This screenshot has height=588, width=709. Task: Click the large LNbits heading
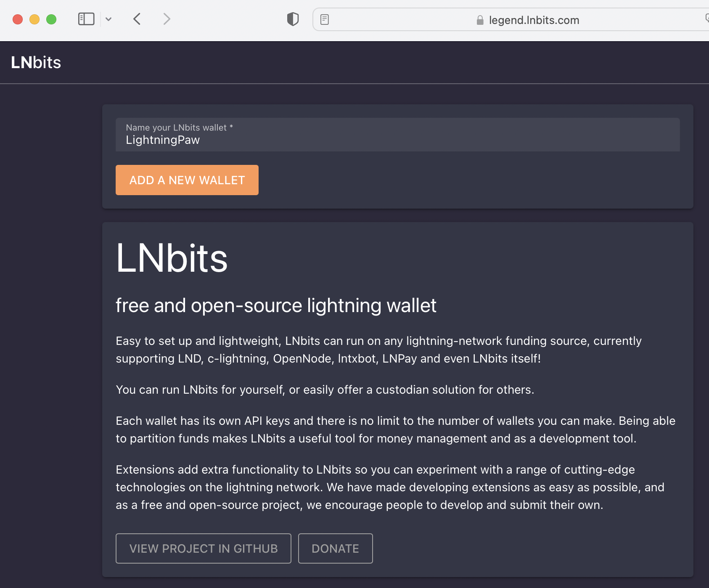[172, 258]
